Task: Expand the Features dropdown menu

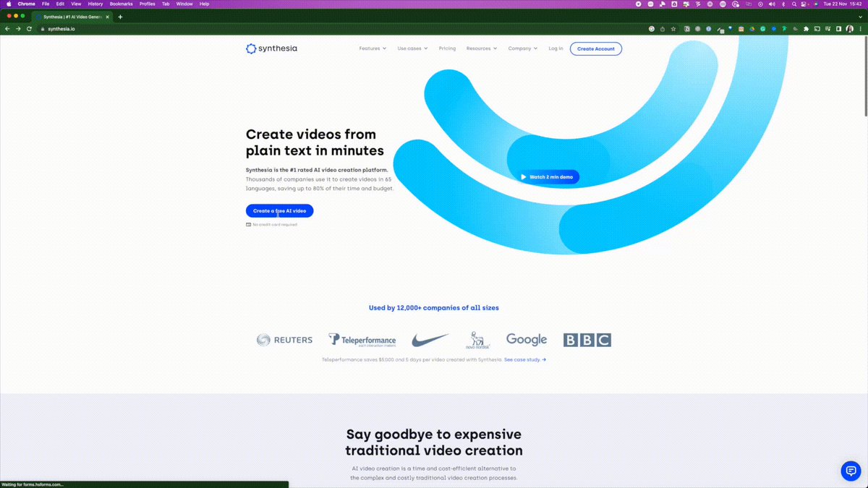Action: (373, 48)
